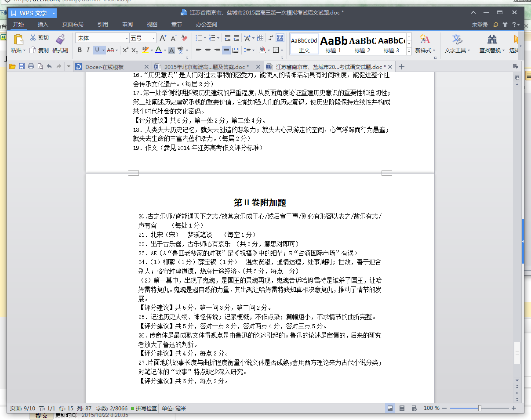Click the paragraph shading paint bucket
The height and width of the screenshot is (420, 531).
coord(262,50)
